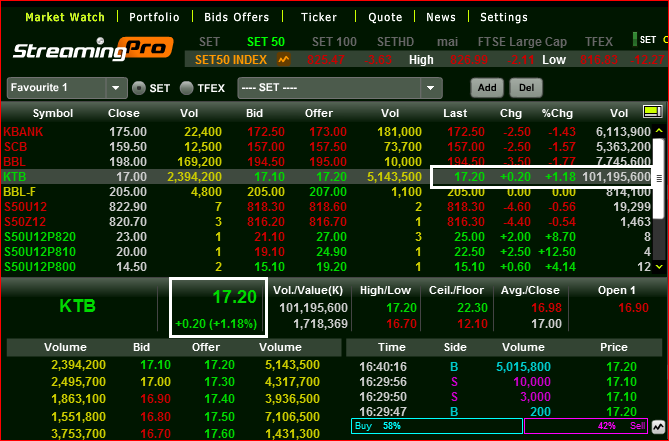Viewport: 669px width, 441px height.
Task: Click KBANK last price 172.50
Action: 466,132
